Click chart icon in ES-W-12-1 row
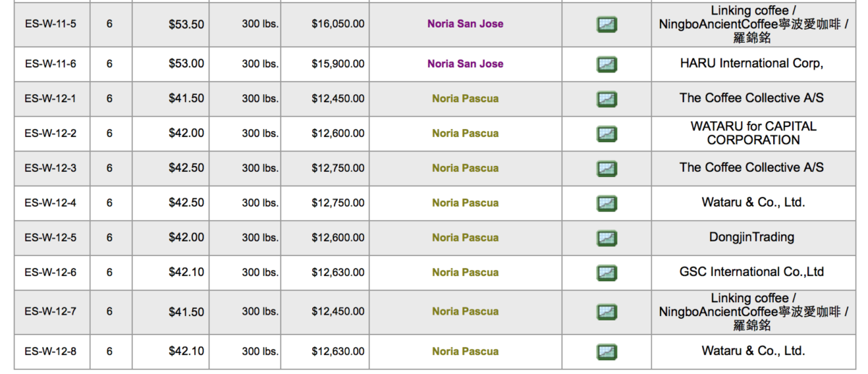This screenshot has height=374, width=868. click(x=606, y=99)
